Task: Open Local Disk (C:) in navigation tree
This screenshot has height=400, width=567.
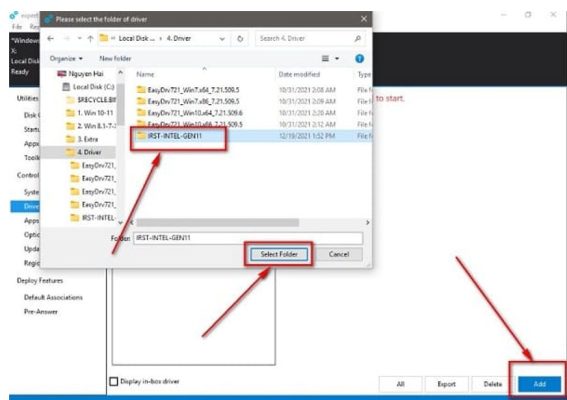Action: pyautogui.click(x=89, y=87)
